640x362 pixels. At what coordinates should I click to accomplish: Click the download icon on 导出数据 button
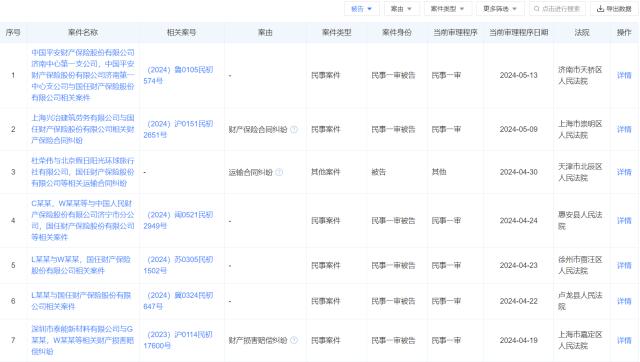pyautogui.click(x=600, y=9)
